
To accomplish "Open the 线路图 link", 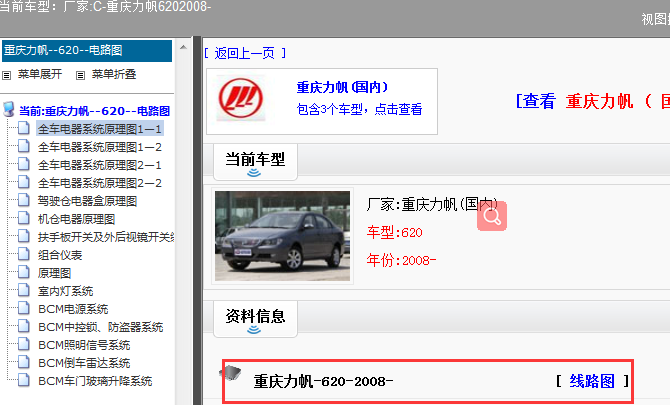I will point(592,381).
